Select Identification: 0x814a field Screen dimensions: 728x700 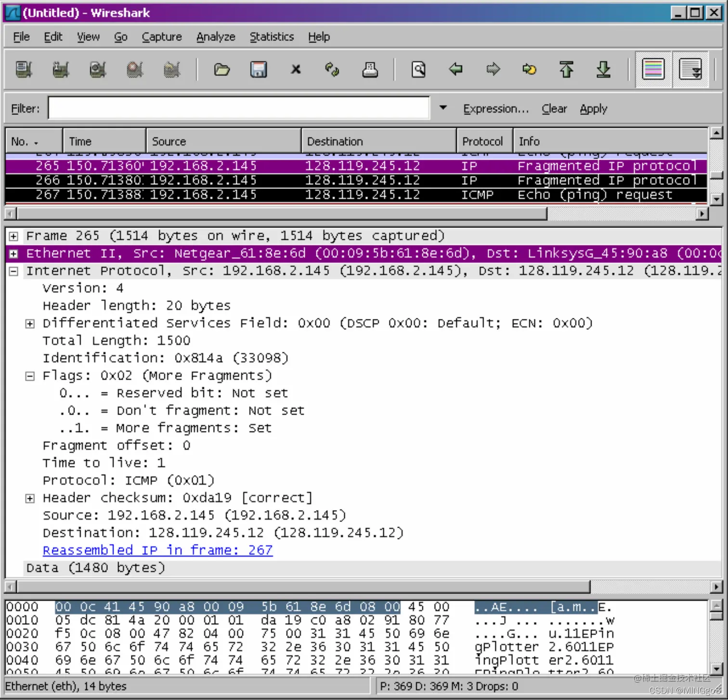coord(166,358)
